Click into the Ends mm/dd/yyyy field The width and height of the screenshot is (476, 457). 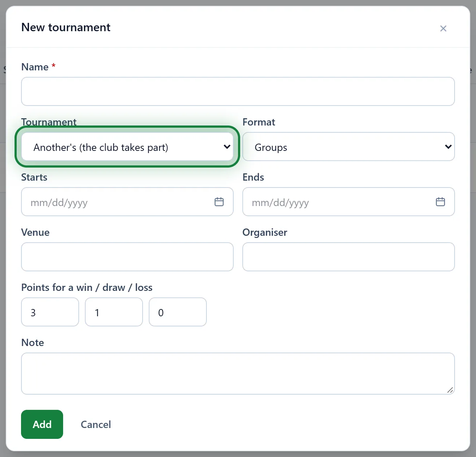349,202
